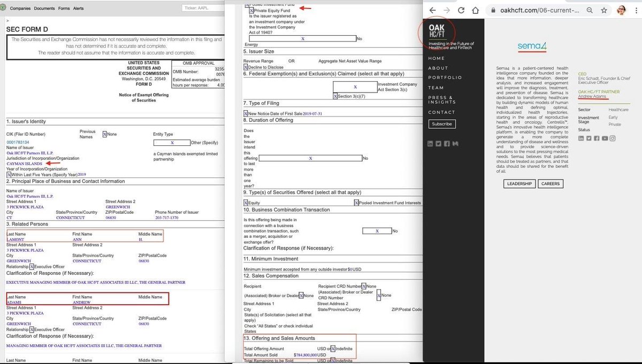Open the CONTACT page in sidebar

click(441, 112)
